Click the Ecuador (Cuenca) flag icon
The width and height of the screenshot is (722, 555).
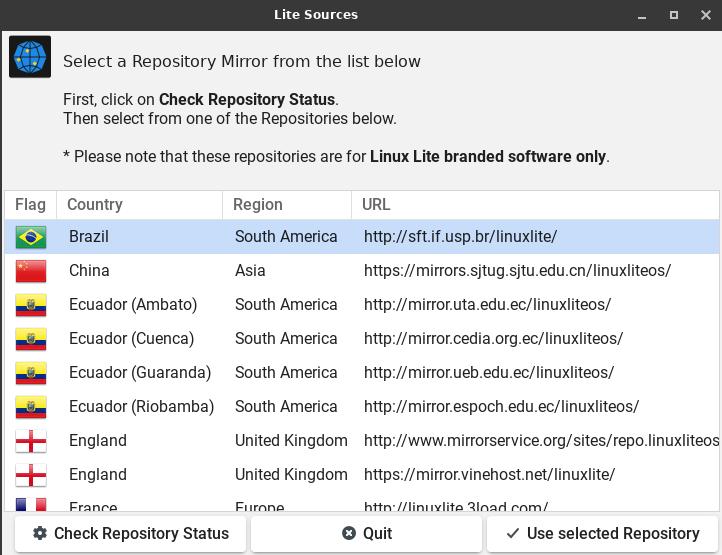coord(31,339)
